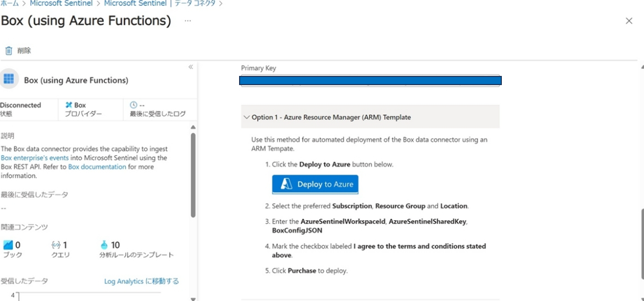Click the 最後に受信したデータ label
644x301 pixels.
(34, 194)
